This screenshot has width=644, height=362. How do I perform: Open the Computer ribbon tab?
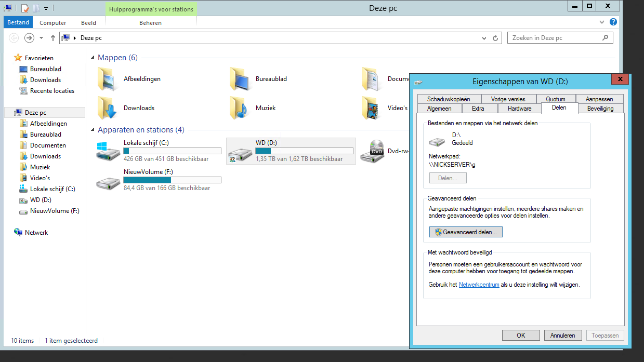coord(53,23)
